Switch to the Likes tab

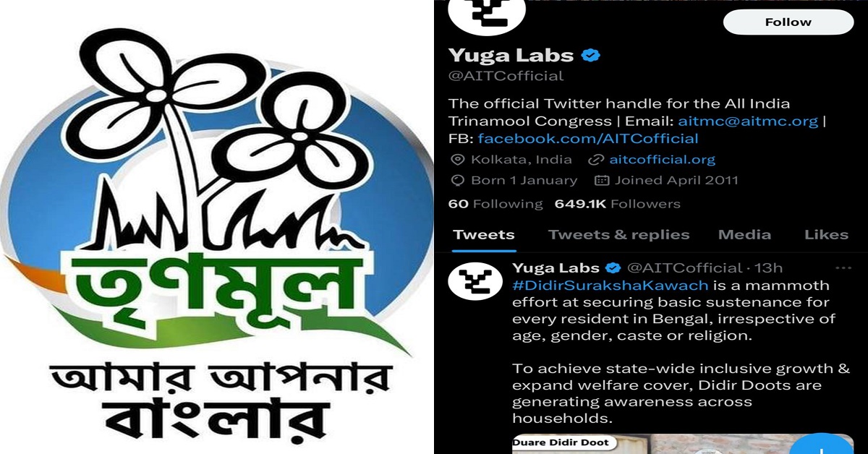click(x=826, y=235)
